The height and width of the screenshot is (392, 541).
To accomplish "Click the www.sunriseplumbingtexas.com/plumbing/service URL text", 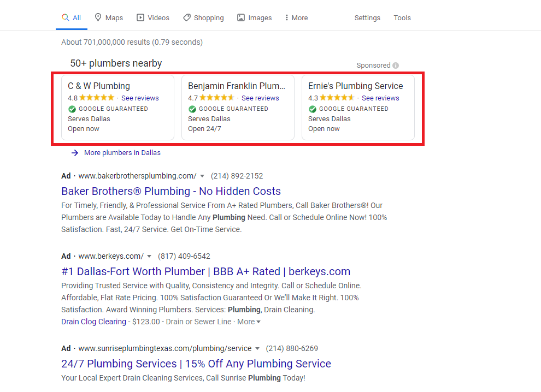I will (x=165, y=349).
